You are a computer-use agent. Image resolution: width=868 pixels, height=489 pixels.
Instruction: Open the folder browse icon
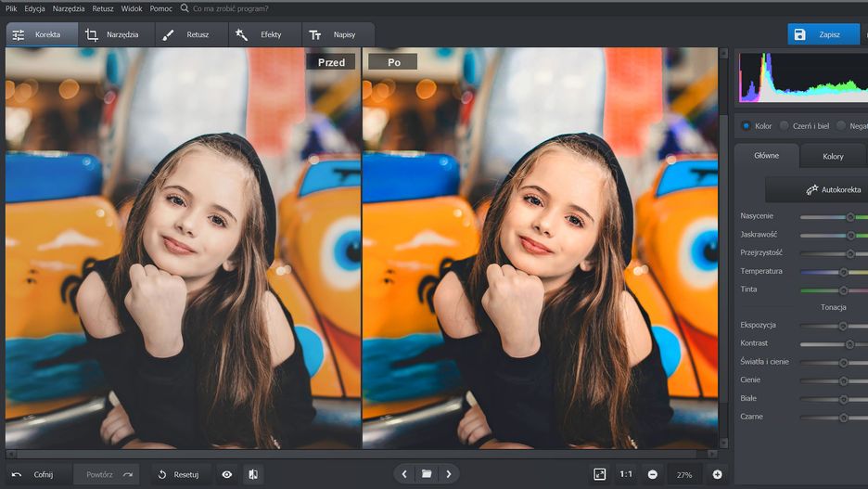(427, 474)
